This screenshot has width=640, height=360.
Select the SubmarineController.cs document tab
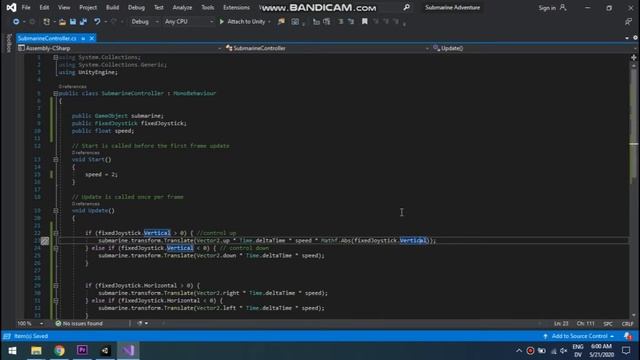[x=47, y=38]
